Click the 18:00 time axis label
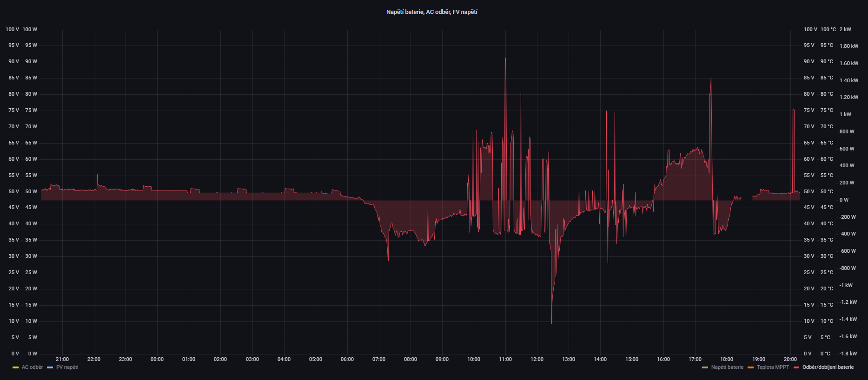868x380 pixels. (x=727, y=359)
